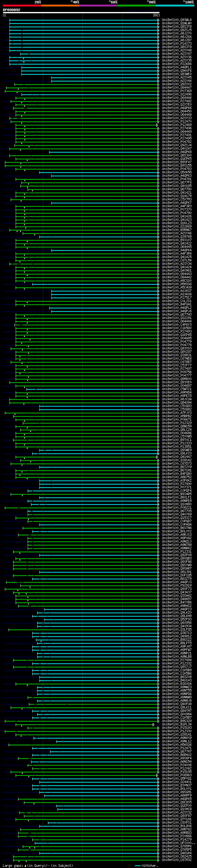Click the cyan ~100% identity legend bar
Screen dimensions: 197x868
[175, 6]
